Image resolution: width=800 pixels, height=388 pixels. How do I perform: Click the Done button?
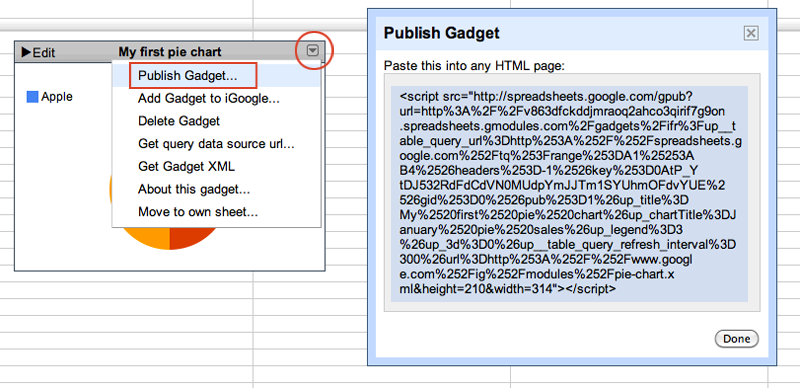tap(736, 338)
